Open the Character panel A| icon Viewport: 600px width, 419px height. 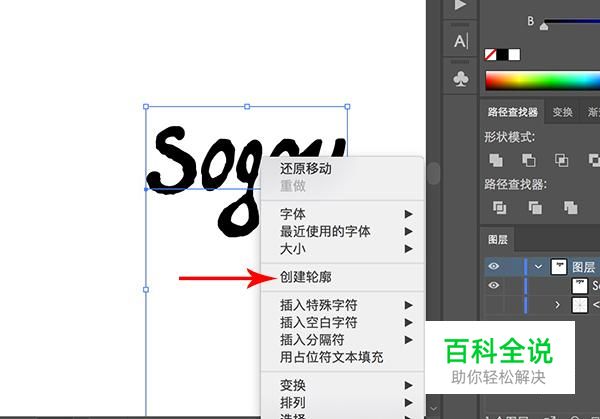(x=461, y=41)
